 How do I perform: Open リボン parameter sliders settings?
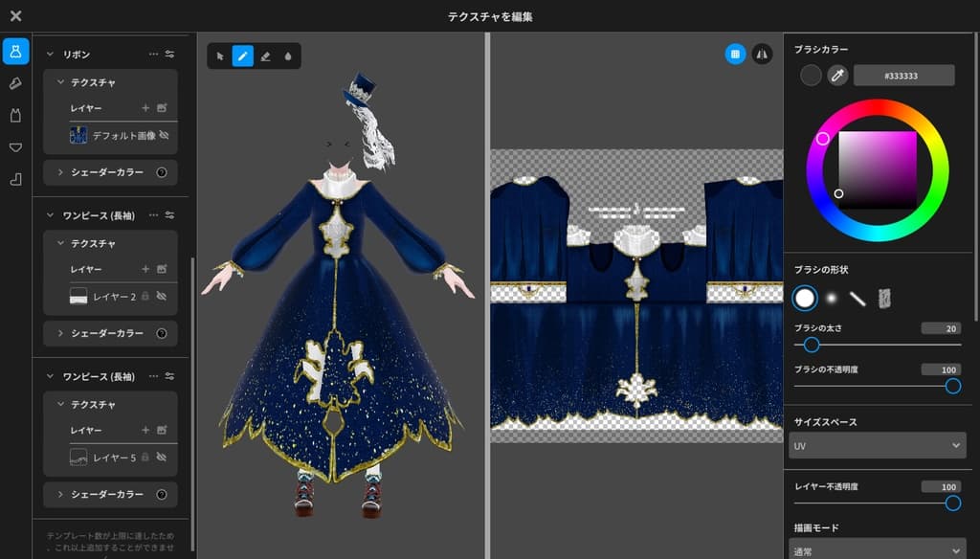click(169, 55)
